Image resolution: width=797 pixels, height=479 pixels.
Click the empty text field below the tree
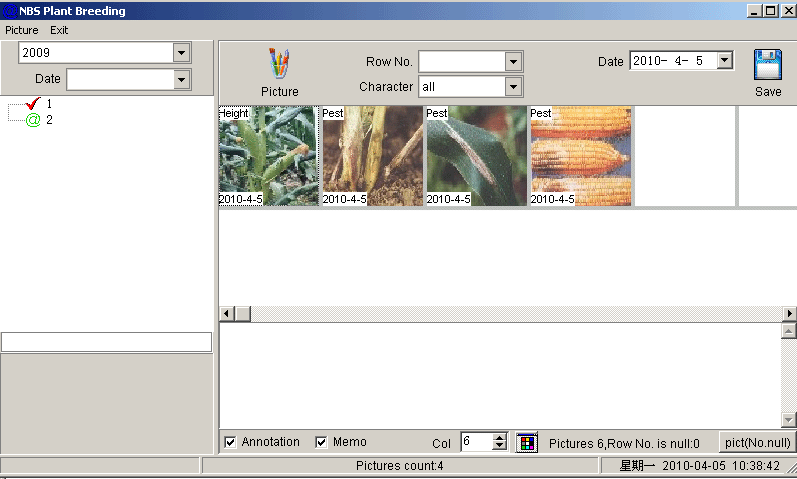[106, 342]
